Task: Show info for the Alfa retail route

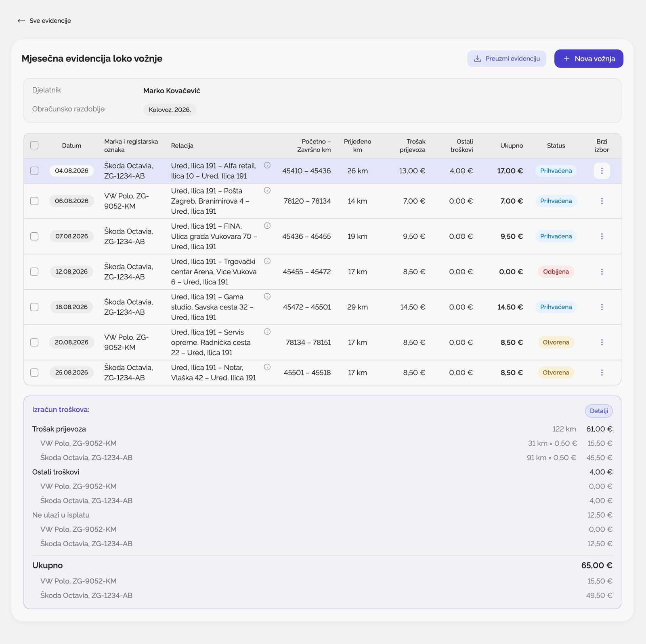Action: pyautogui.click(x=267, y=165)
